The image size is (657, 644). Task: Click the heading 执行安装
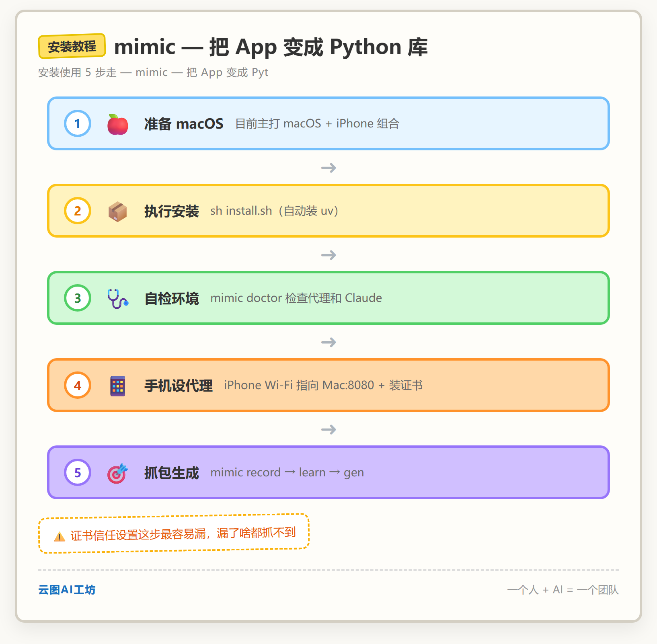pyautogui.click(x=172, y=211)
